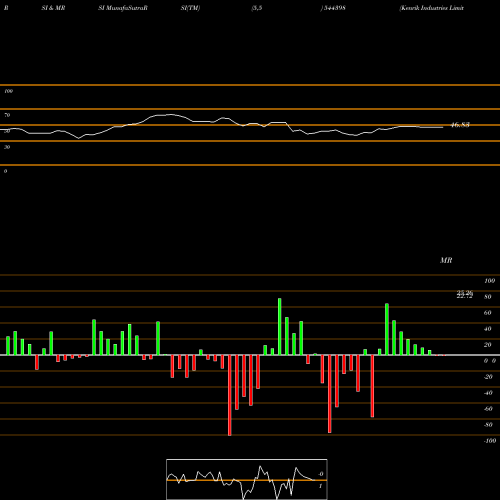Open the mini oscillator thumbnail chart at bottom

click(247, 479)
